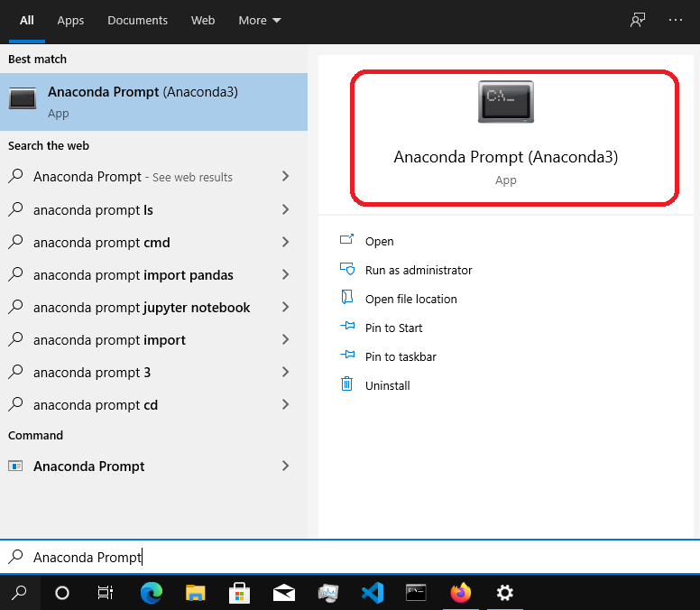Select Open for Anaconda Prompt
The height and width of the screenshot is (610, 700).
(x=380, y=241)
